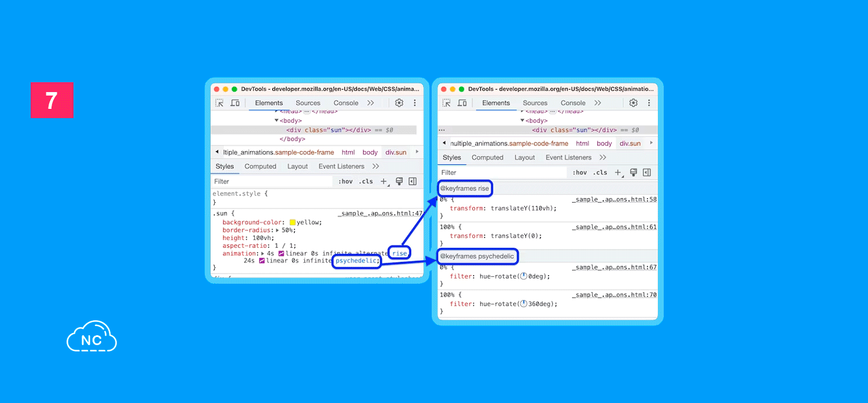This screenshot has height=403, width=868.
Task: Show more main tabs in left DevTools
Action: coord(370,103)
